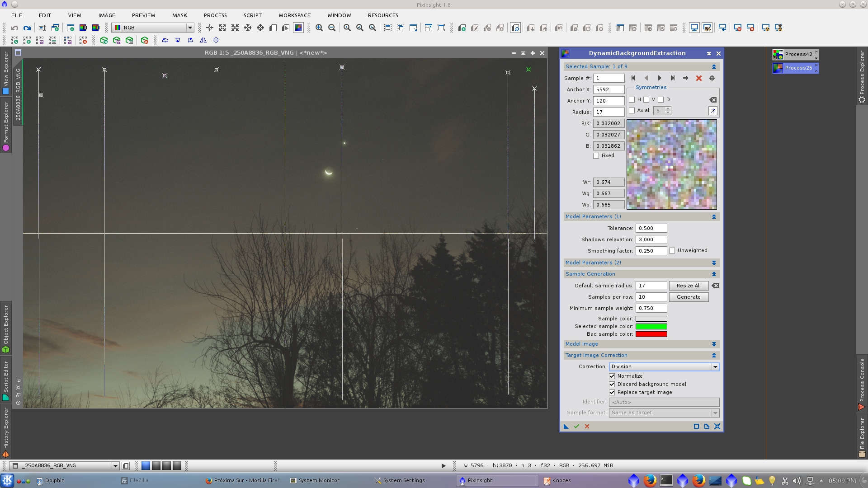The width and height of the screenshot is (868, 488).
Task: Open the MASK menu
Action: [x=179, y=15]
